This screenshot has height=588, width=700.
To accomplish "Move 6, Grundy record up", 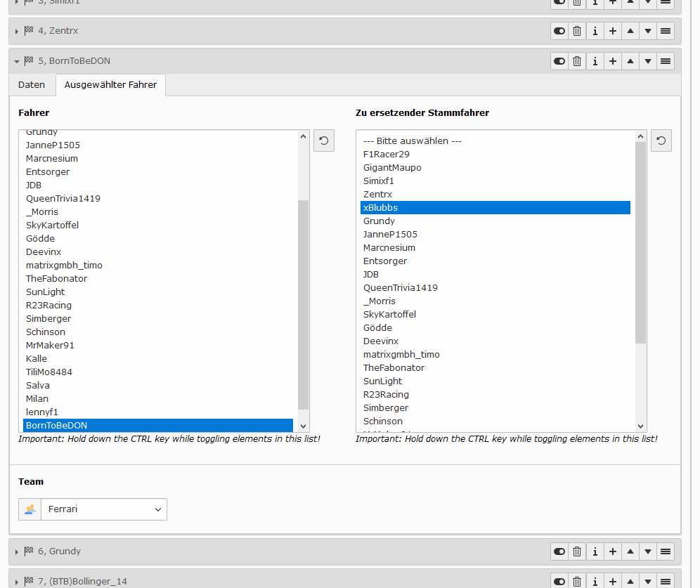I will click(630, 551).
